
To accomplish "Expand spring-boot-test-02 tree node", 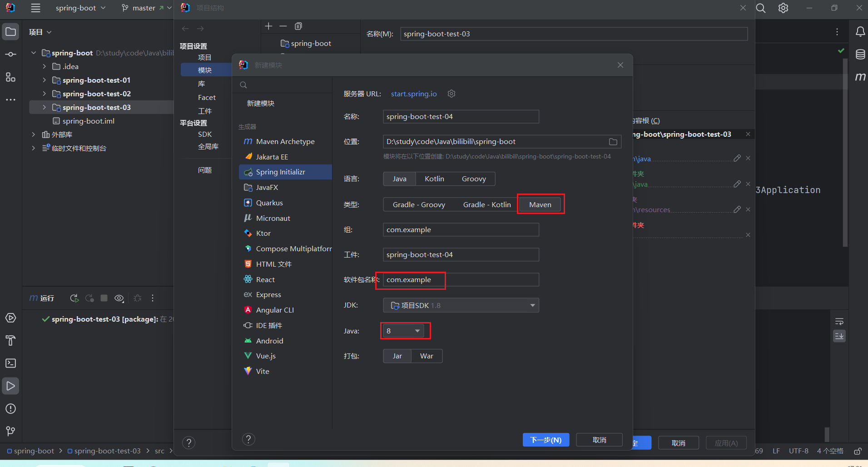I will pos(44,94).
